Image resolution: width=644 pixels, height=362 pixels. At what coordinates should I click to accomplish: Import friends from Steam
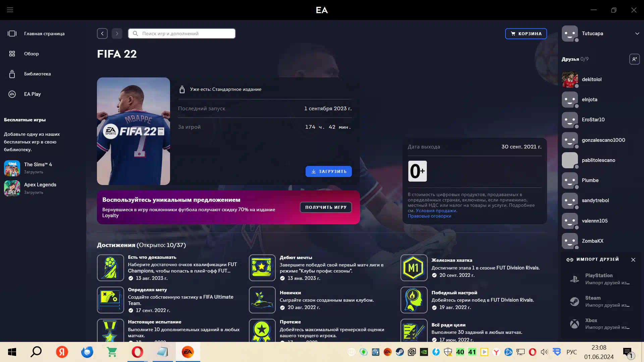[600, 301]
